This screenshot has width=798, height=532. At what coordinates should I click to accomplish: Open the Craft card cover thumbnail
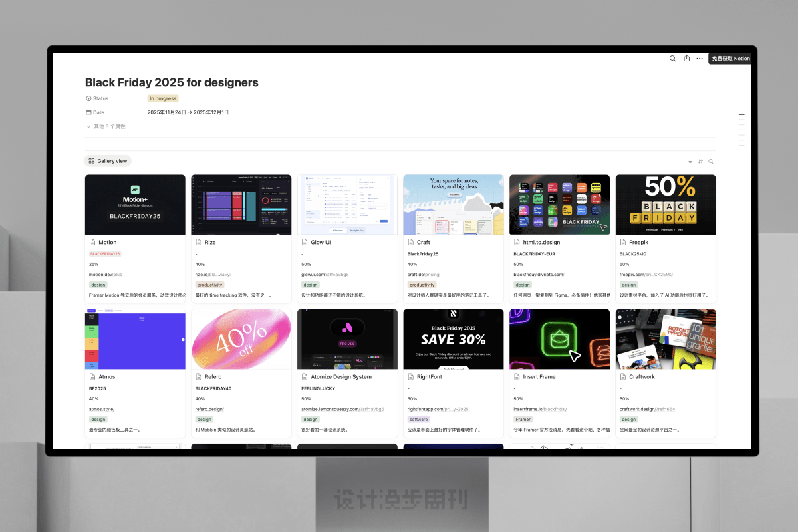point(454,204)
